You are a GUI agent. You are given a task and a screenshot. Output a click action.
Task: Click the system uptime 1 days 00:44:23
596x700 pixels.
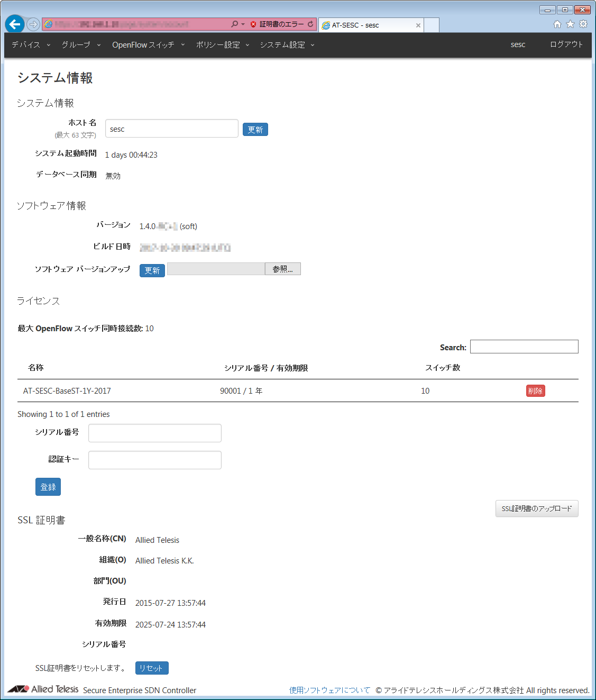tap(131, 155)
